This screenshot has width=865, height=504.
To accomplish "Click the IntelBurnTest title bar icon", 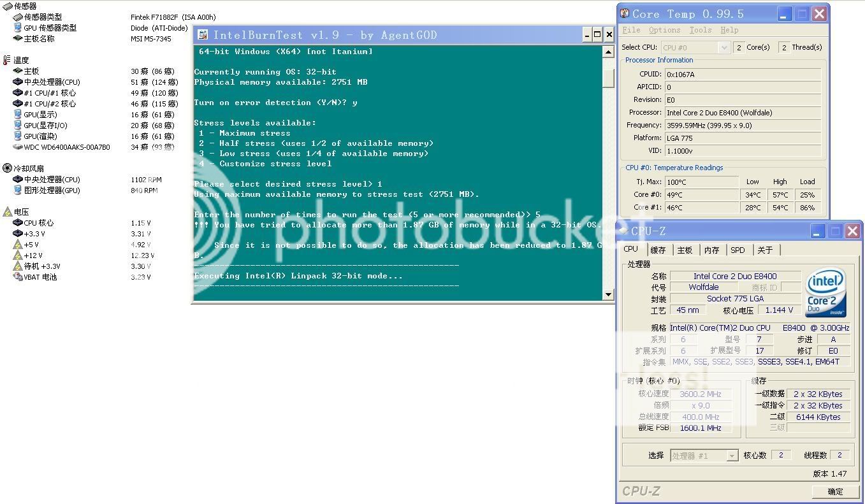I will tap(203, 34).
